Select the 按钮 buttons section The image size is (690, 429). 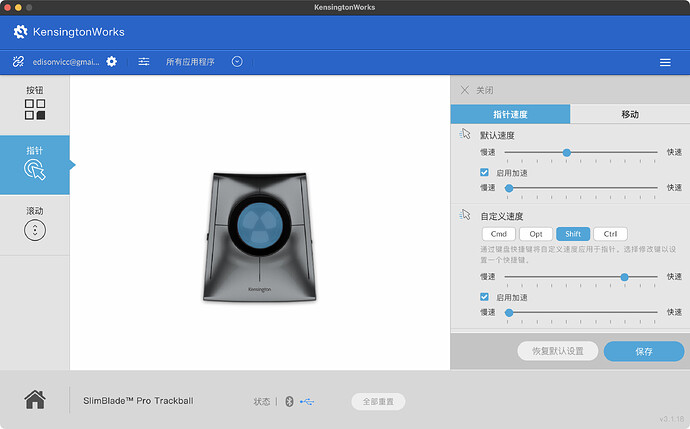35,104
